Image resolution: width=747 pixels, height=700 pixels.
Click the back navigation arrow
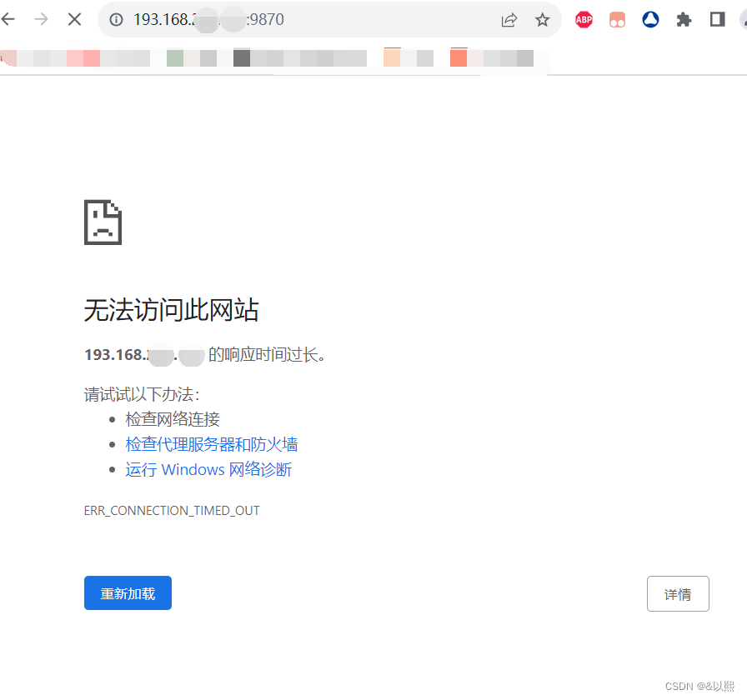click(8, 18)
